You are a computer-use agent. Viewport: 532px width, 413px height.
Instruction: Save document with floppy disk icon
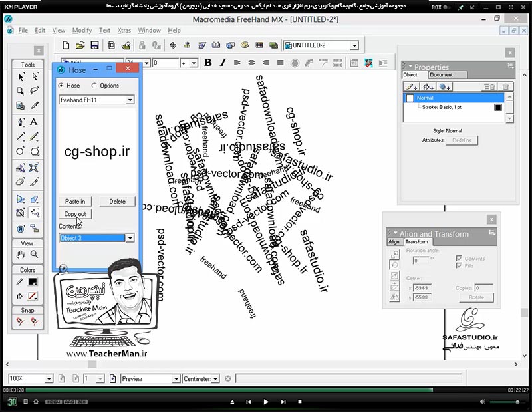point(94,45)
